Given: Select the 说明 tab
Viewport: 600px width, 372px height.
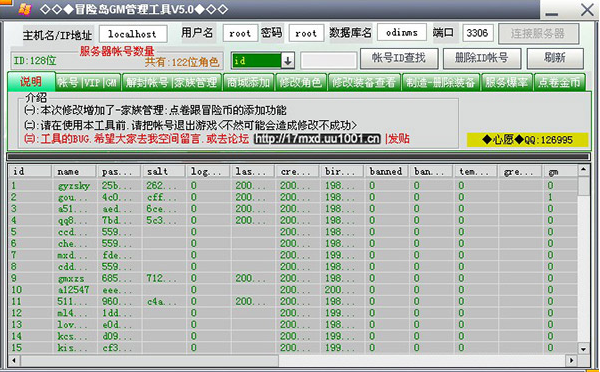Looking at the screenshot, I should tap(31, 82).
